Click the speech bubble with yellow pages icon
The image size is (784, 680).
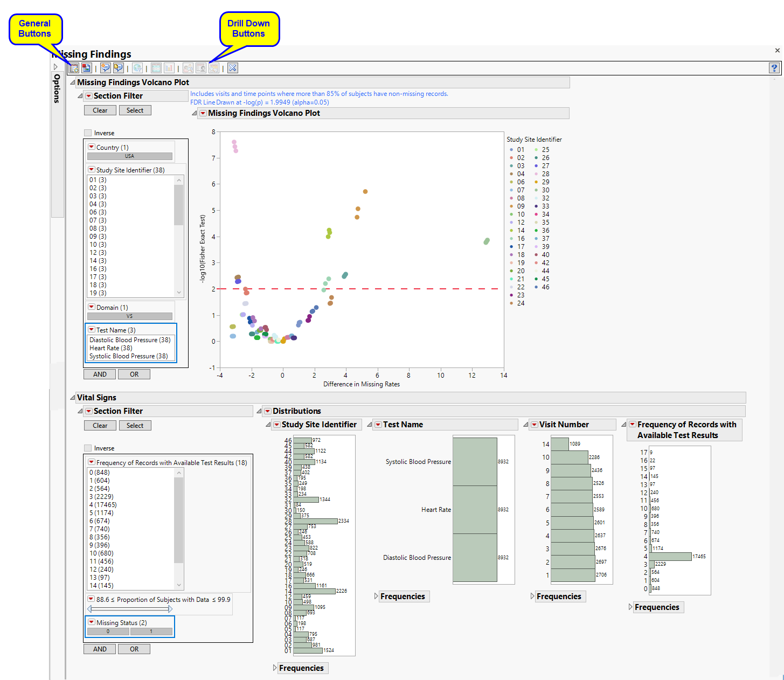click(118, 68)
